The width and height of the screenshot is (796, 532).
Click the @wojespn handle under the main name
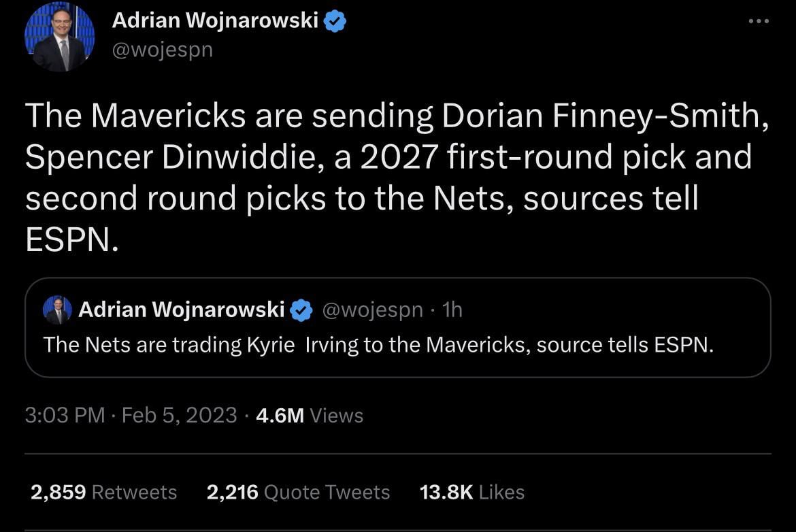[x=162, y=50]
